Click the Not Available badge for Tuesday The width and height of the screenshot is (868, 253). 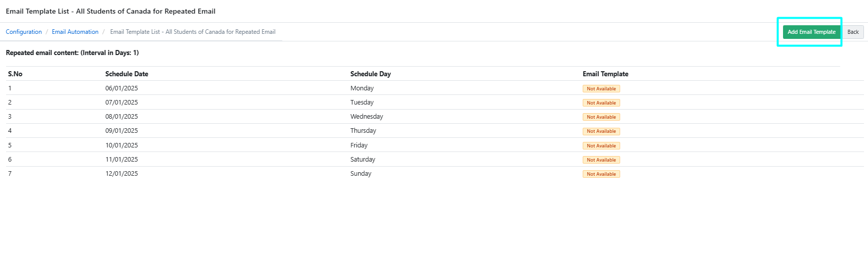[601, 103]
